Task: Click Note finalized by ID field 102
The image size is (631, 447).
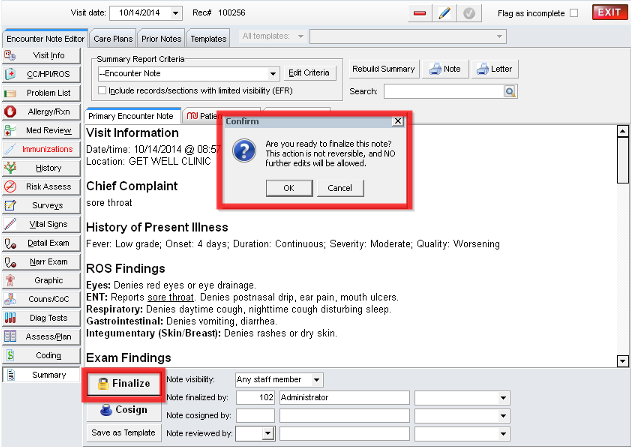Action: click(255, 398)
